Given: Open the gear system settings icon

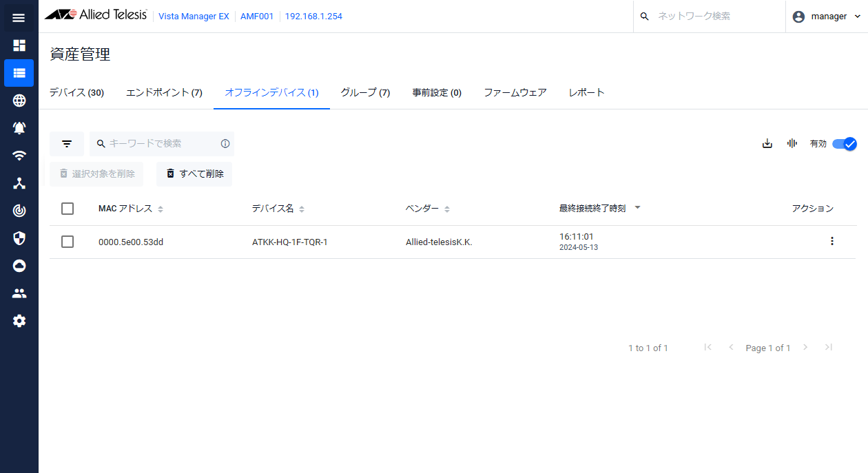Looking at the screenshot, I should coord(19,321).
